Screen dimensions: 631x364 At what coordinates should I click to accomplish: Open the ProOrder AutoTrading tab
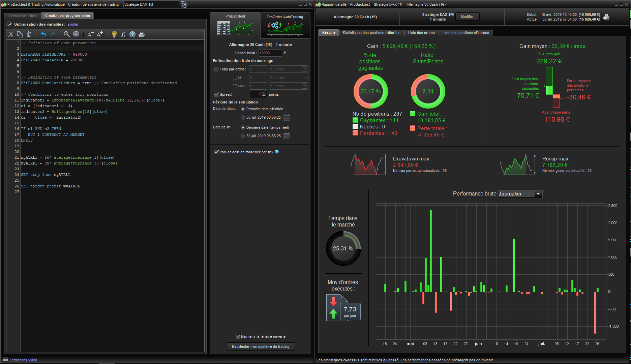click(x=285, y=25)
